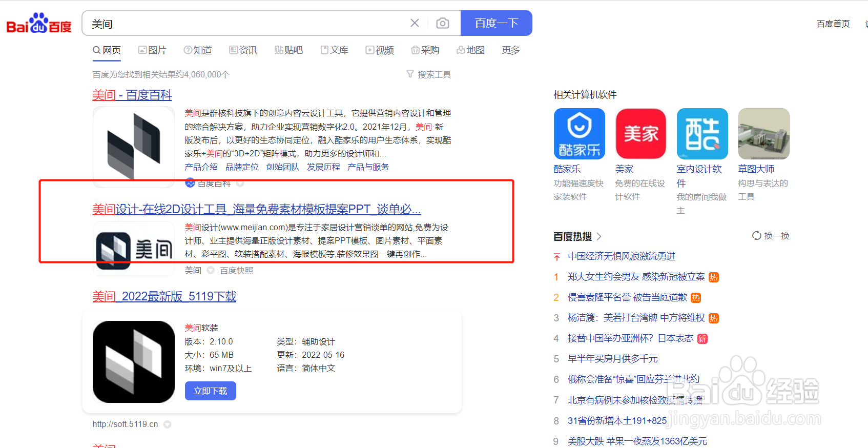Open 美股大跌 苹果一夜蒸发 topic
This screenshot has width=868, height=448.
(637, 441)
